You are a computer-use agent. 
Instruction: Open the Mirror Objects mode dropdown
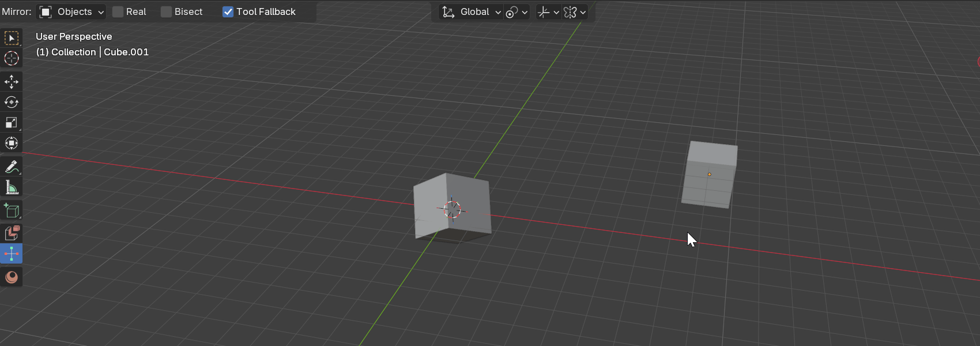[x=71, y=12]
